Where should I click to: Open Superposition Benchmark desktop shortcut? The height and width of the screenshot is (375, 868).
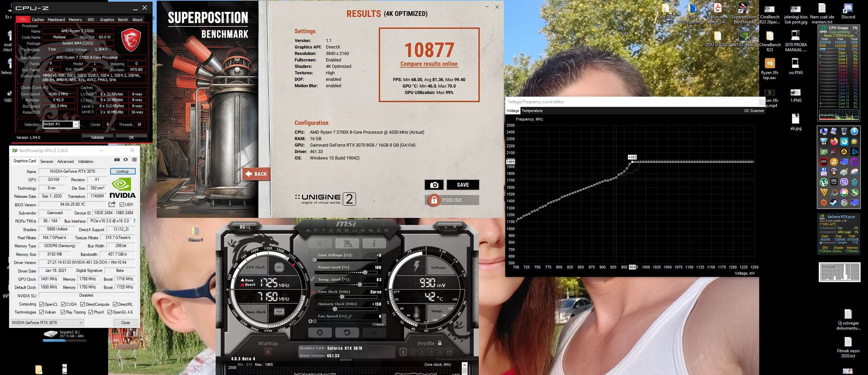(744, 14)
